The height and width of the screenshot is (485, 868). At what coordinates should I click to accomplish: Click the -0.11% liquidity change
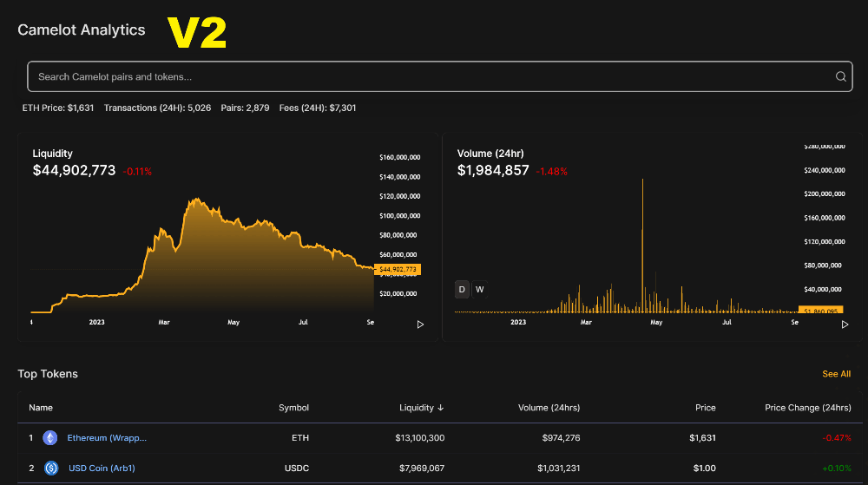pyautogui.click(x=137, y=172)
